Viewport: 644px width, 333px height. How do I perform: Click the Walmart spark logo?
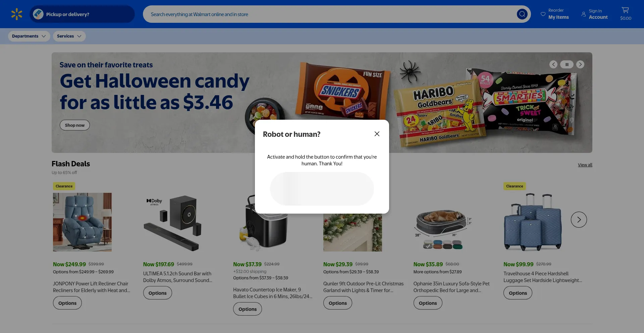(16, 14)
